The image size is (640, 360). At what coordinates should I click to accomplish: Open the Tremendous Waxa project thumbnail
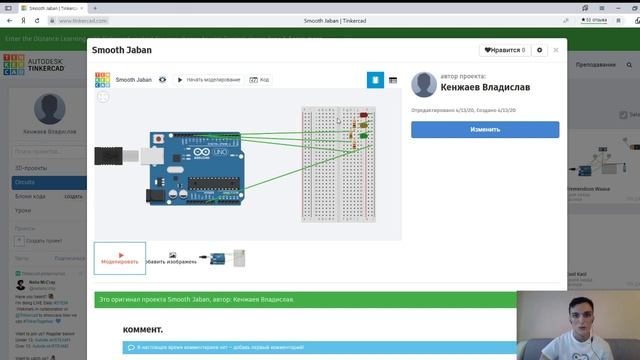pyautogui.click(x=603, y=161)
